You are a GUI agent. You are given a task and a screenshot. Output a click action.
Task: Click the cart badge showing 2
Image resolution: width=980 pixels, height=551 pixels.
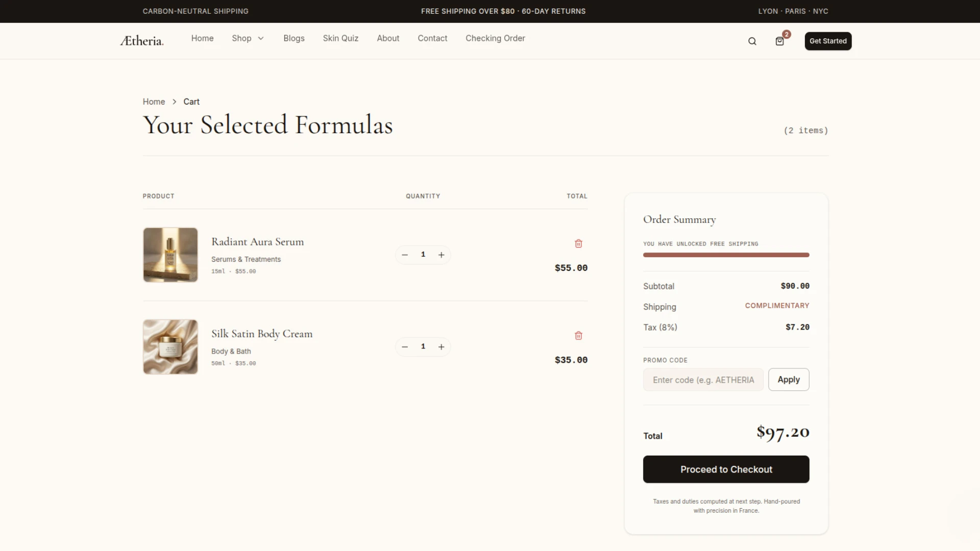click(x=787, y=34)
